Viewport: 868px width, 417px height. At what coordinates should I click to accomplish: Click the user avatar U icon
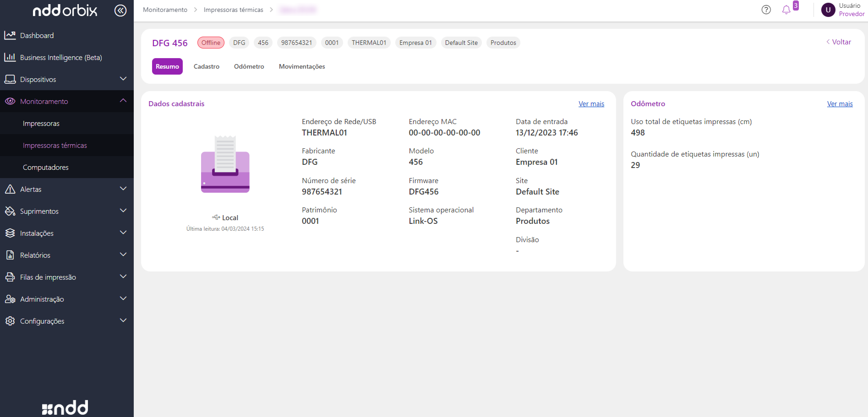(x=828, y=10)
